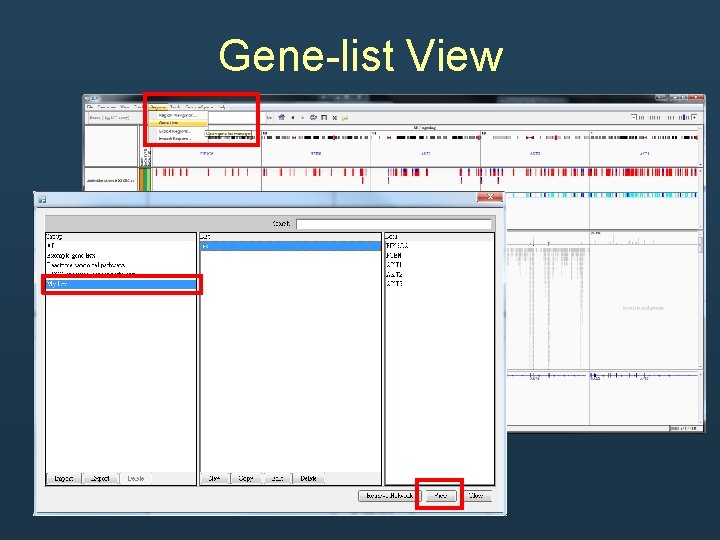This screenshot has height=540, width=720.
Task: Click the Copy button under List panel
Action: click(246, 478)
